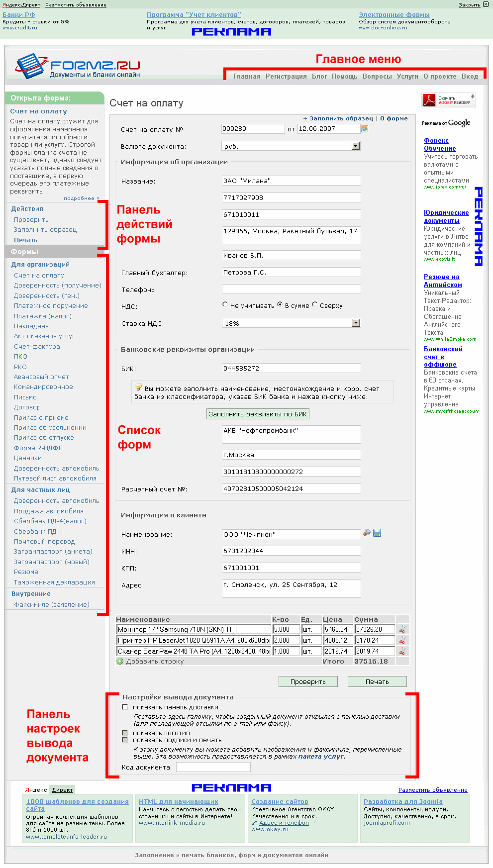The width and height of the screenshot is (493, 868).
Task: Open the 'Продажа автомобиля' form link
Action: [49, 511]
